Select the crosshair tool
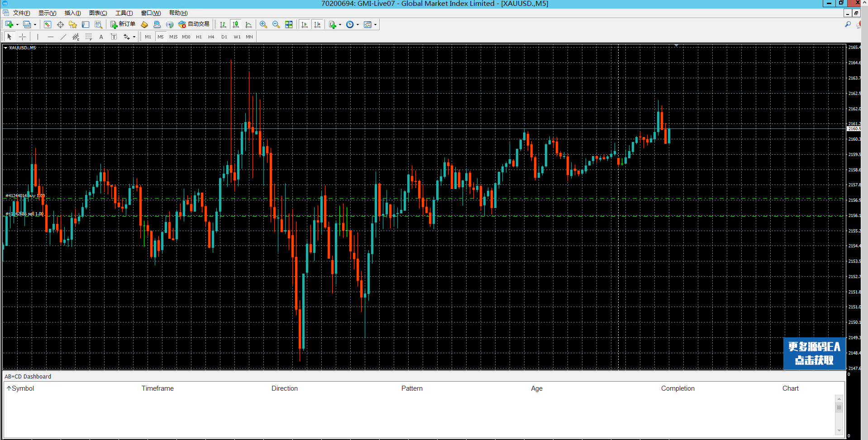Screen dimensions: 868x440 [22, 37]
